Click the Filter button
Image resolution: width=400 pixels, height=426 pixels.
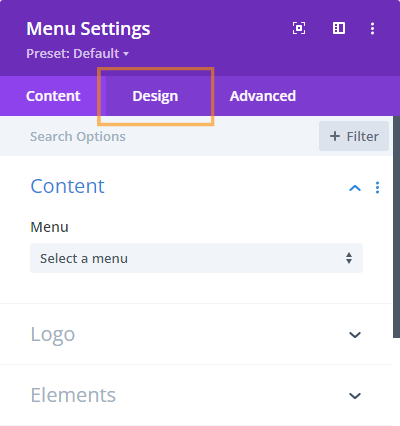click(354, 136)
